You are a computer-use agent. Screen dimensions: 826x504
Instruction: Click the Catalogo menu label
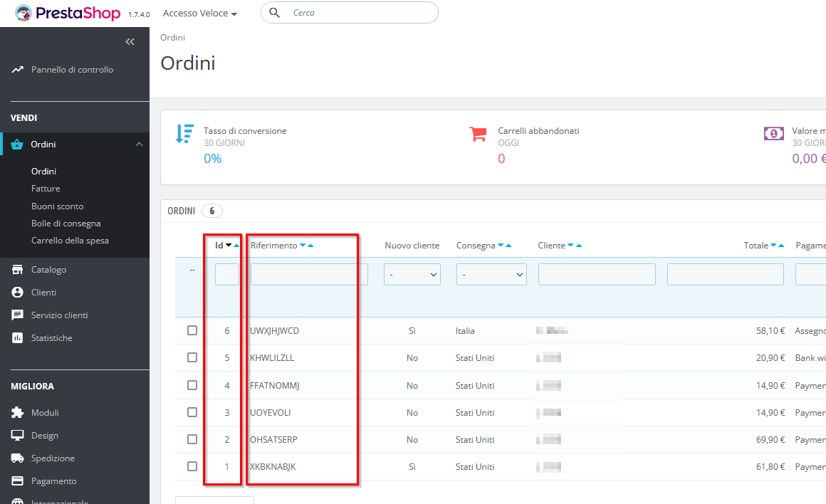(x=48, y=270)
